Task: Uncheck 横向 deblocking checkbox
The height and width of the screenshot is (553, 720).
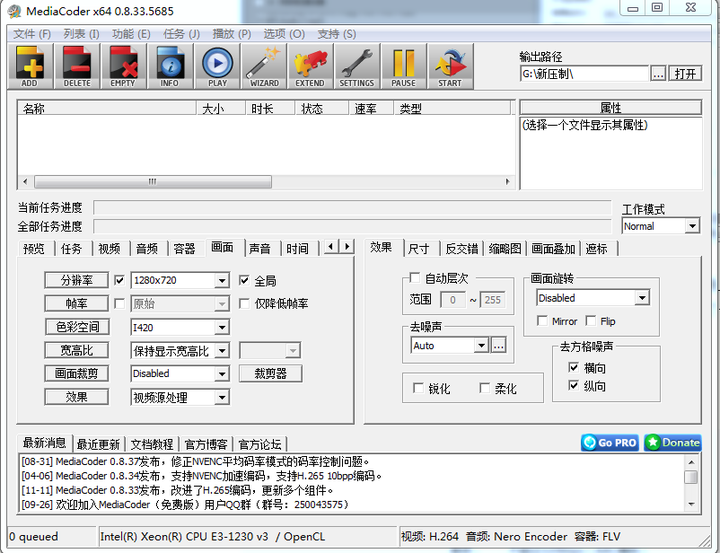Action: tap(574, 367)
